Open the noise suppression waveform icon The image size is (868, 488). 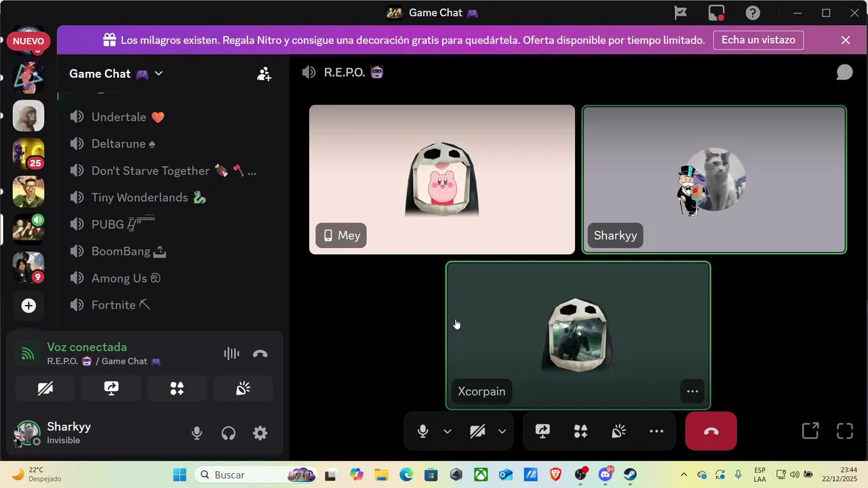[231, 354]
